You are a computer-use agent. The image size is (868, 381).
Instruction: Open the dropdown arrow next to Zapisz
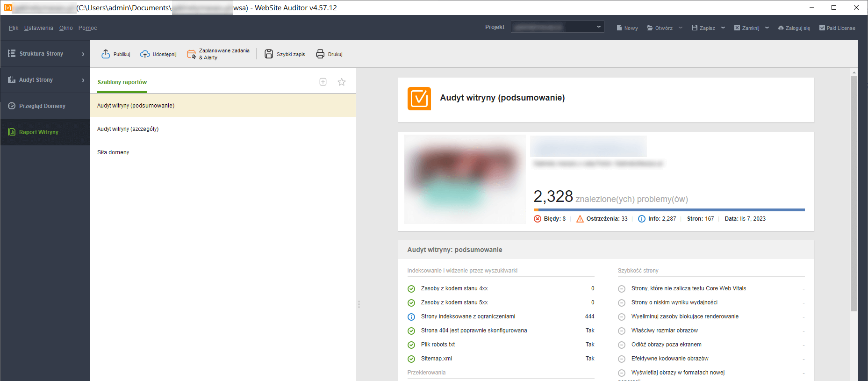[x=723, y=28]
